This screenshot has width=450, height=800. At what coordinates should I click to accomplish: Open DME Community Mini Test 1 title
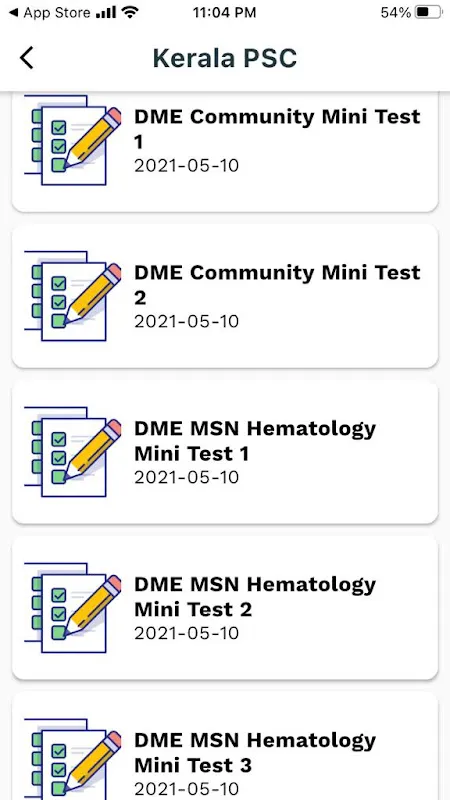pyautogui.click(x=277, y=129)
